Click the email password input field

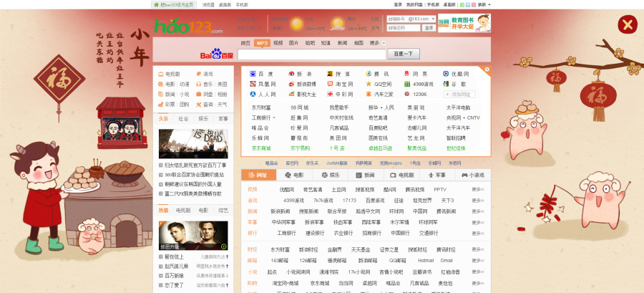[x=404, y=28]
